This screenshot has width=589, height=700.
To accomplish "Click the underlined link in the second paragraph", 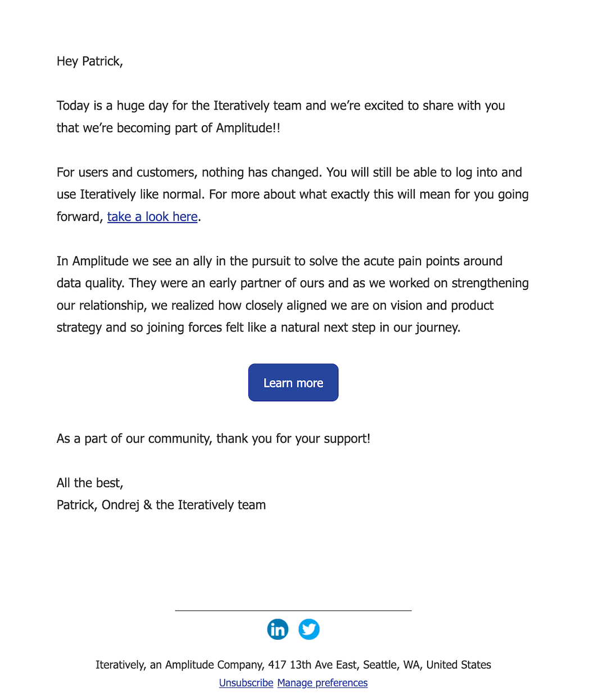I will click(x=152, y=216).
